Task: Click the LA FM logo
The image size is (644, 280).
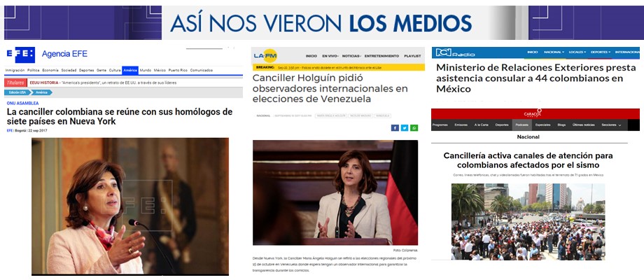Action: [265, 55]
